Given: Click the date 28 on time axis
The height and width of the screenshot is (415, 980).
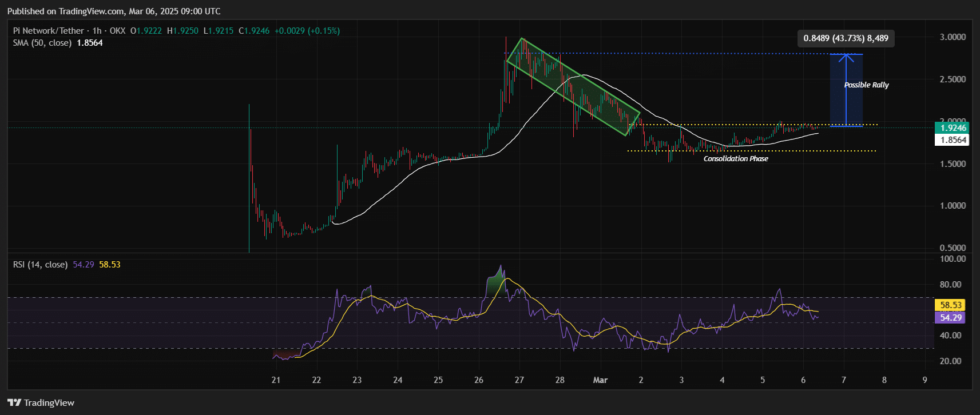Looking at the screenshot, I should pos(560,380).
